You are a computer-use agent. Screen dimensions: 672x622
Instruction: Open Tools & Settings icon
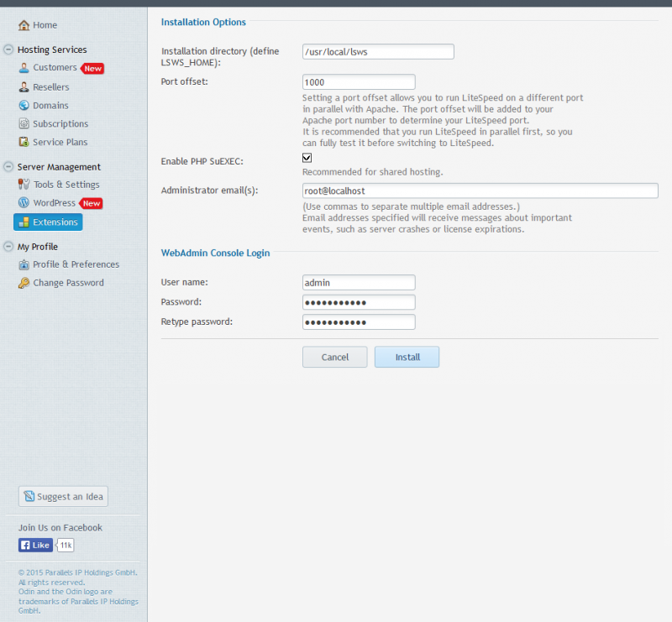coord(24,185)
